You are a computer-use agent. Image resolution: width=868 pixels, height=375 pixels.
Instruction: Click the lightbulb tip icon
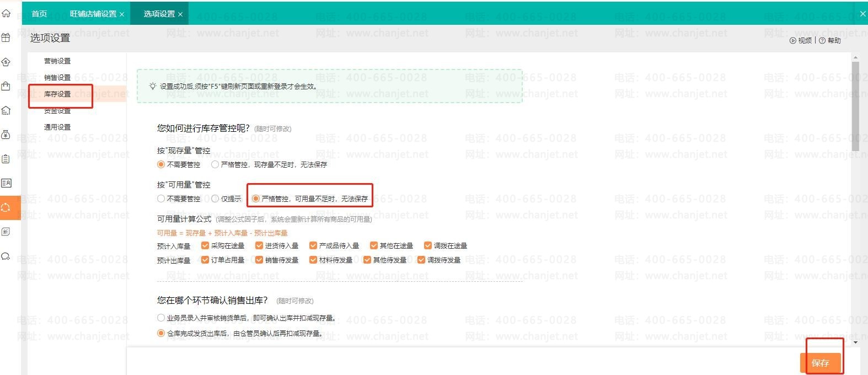tap(153, 86)
